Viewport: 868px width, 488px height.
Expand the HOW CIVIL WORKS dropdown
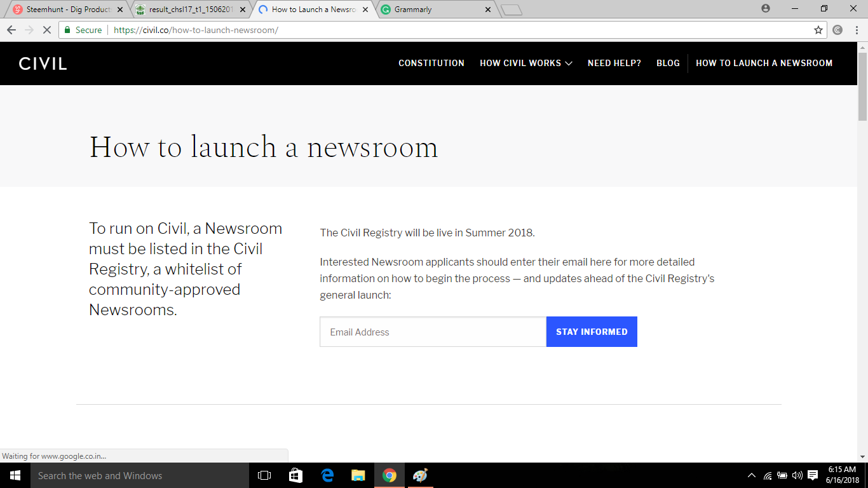pyautogui.click(x=526, y=63)
